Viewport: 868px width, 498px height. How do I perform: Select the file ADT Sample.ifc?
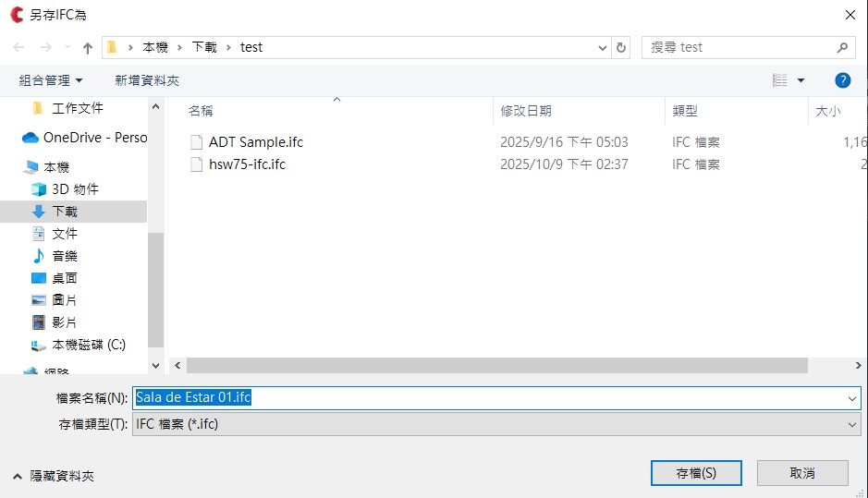(x=256, y=142)
